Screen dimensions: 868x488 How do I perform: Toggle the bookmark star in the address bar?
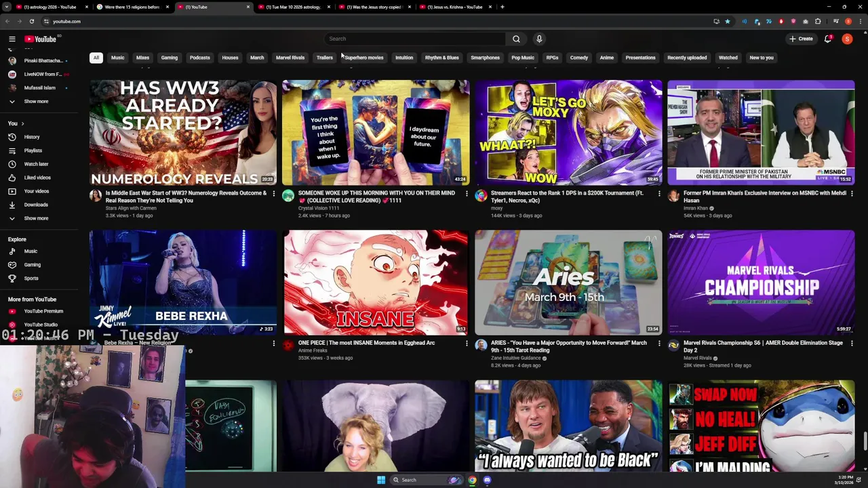point(728,21)
